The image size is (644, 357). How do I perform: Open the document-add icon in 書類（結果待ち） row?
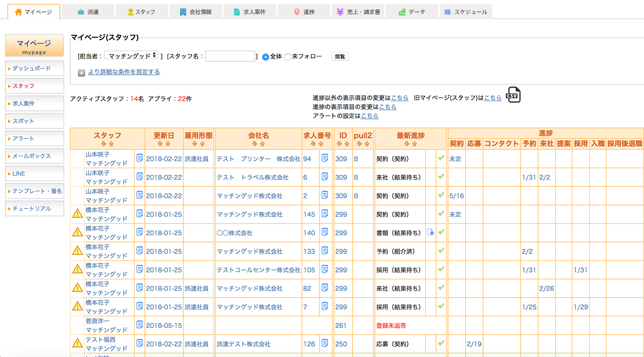click(x=430, y=232)
